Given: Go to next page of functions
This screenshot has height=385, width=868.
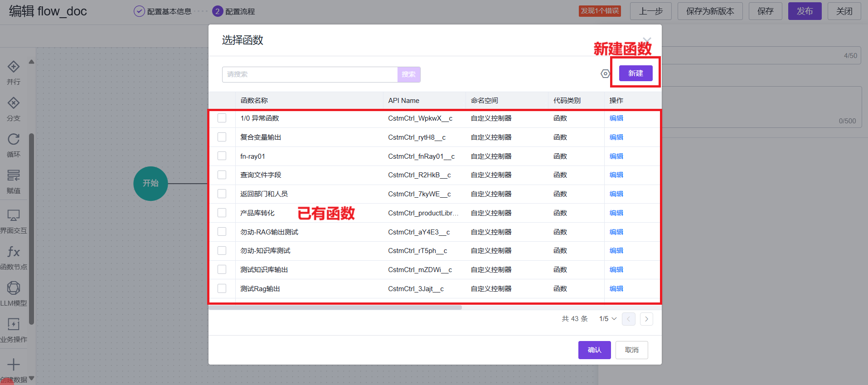Looking at the screenshot, I should pos(646,319).
